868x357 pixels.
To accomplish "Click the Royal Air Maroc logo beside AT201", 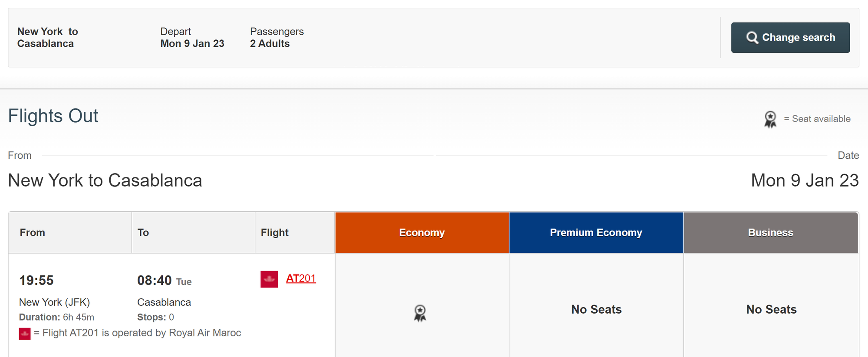I will (269, 279).
